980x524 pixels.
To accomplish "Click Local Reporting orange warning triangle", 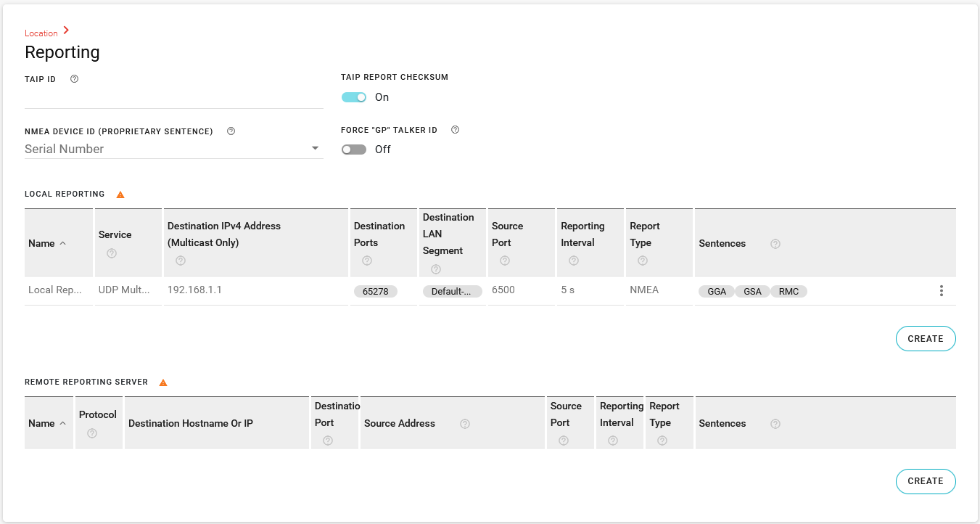I will click(x=120, y=195).
